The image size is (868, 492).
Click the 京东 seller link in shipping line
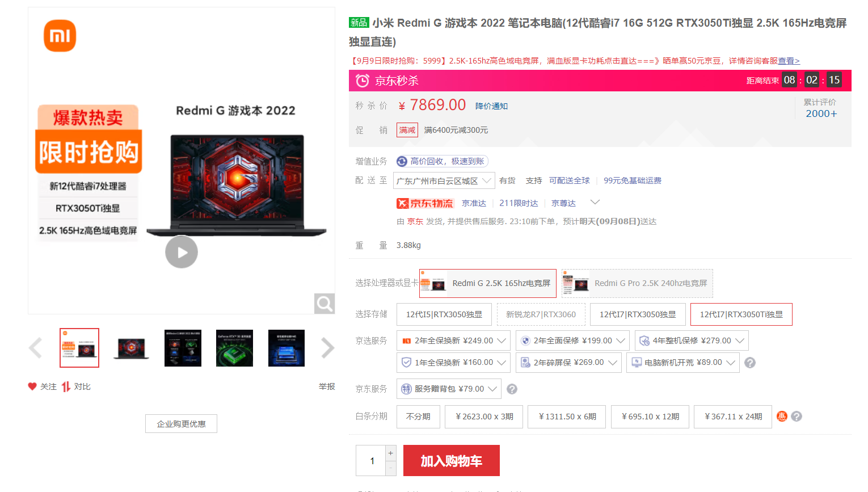coord(415,221)
